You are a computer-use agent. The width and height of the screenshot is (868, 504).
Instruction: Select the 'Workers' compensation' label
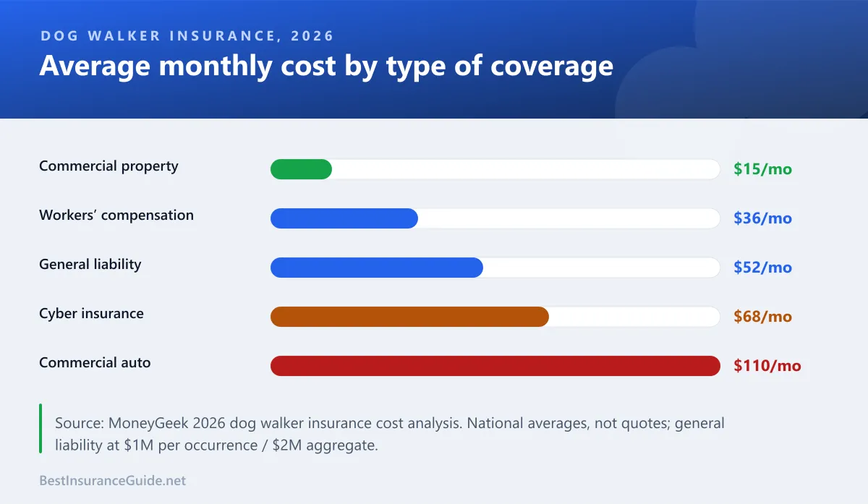tap(116, 215)
